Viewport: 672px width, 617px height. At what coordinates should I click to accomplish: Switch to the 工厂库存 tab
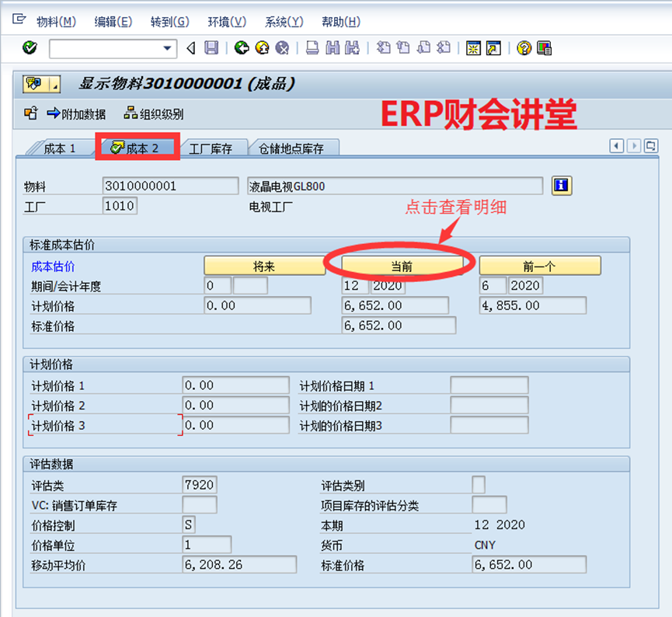click(x=211, y=148)
